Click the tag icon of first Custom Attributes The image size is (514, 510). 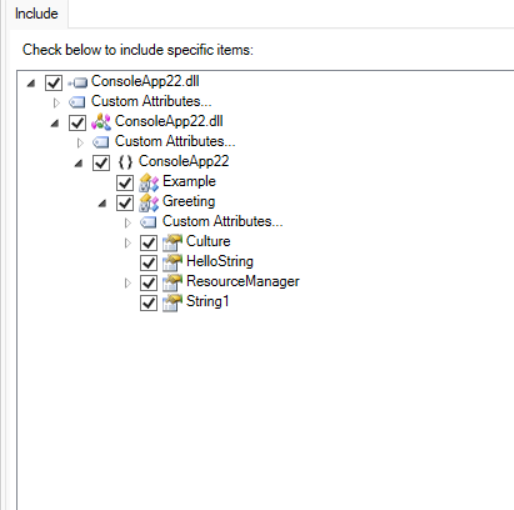(77, 102)
